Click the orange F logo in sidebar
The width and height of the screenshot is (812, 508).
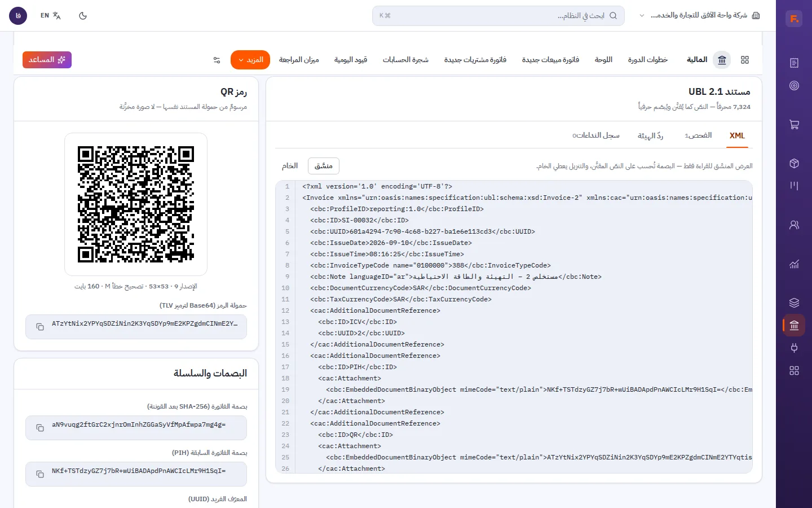coord(794,19)
